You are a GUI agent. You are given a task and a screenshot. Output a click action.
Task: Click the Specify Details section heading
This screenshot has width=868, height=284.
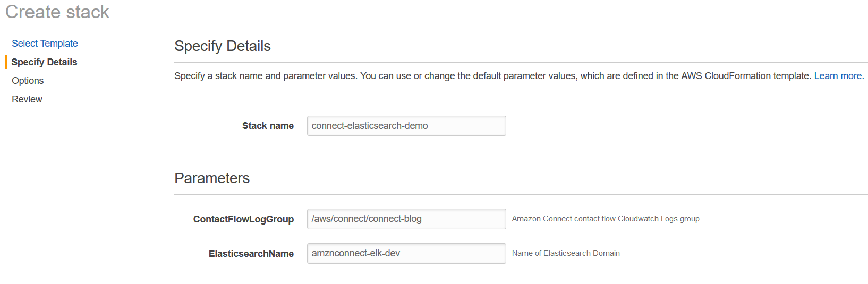(x=223, y=46)
